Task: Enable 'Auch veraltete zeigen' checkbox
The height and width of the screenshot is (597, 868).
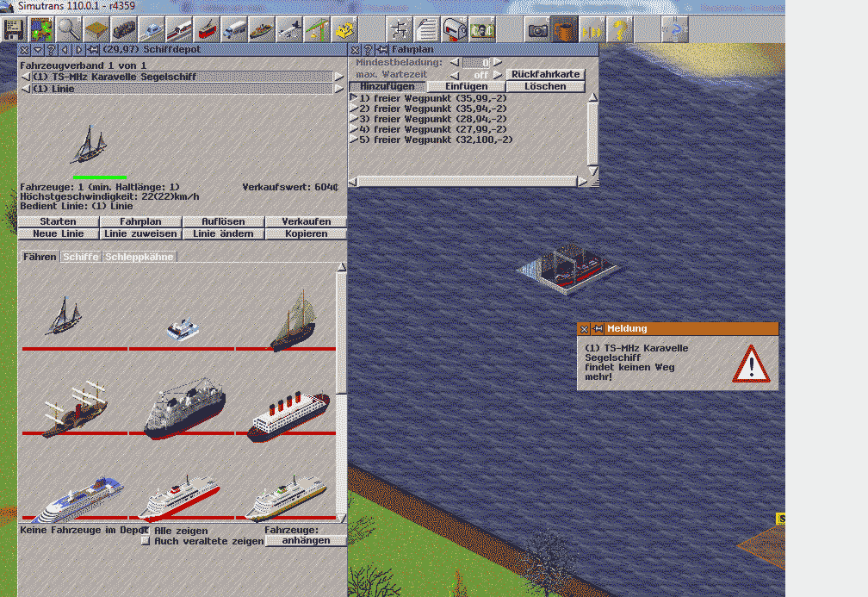Action: 146,541
